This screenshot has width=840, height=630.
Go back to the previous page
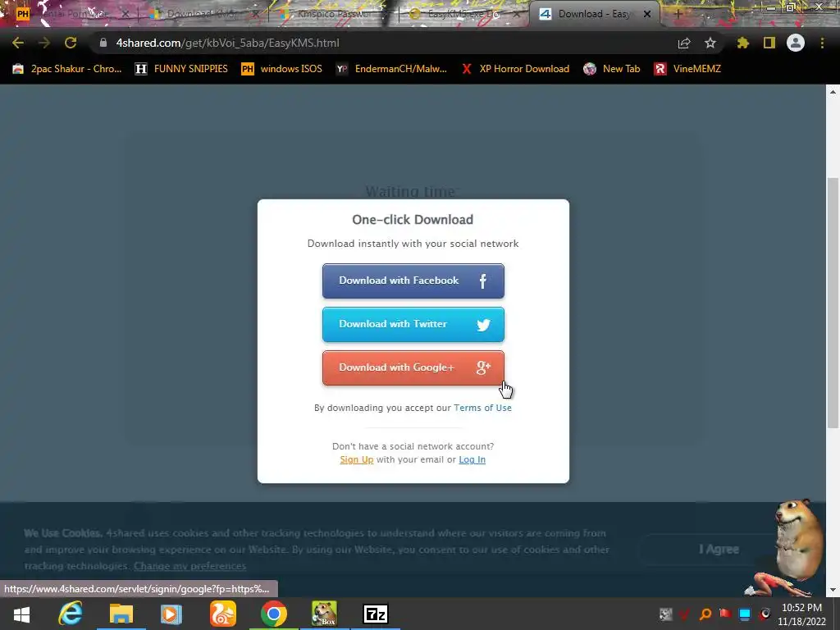tap(18, 43)
